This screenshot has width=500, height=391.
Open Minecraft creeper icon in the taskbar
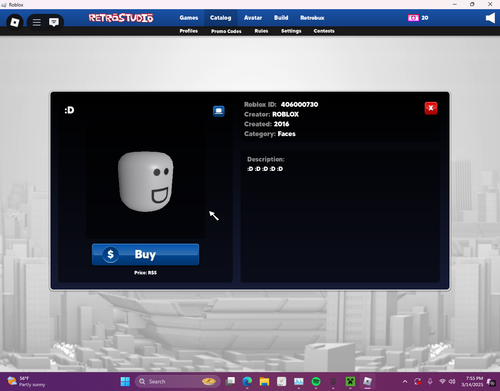point(350,381)
